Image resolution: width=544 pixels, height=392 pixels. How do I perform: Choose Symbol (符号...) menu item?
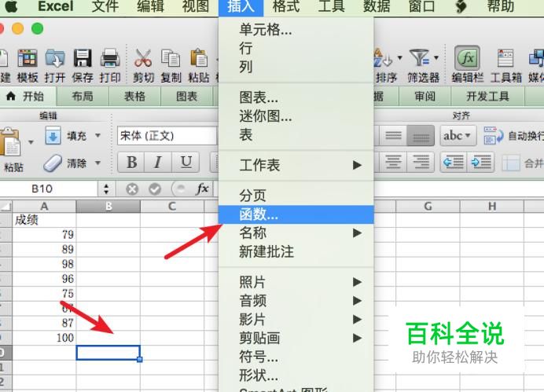click(x=296, y=357)
